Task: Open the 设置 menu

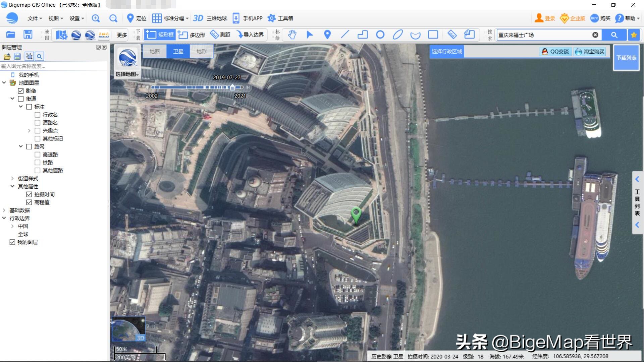Action: click(77, 18)
